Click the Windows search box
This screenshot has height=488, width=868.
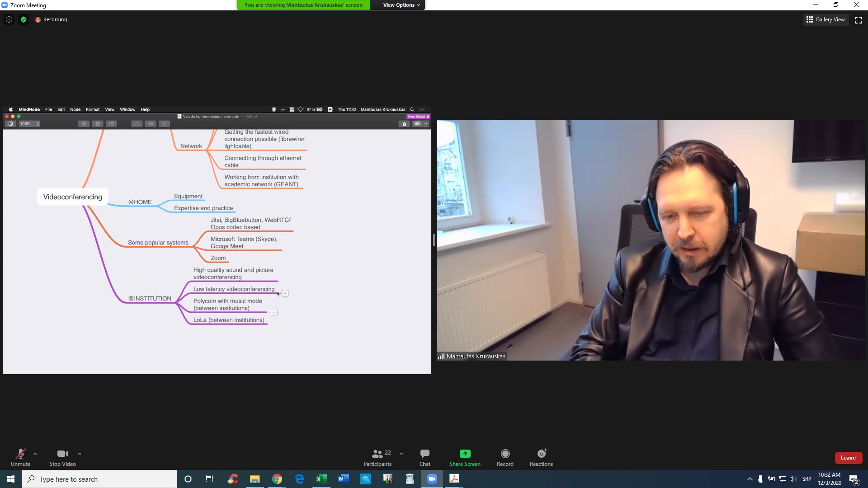pyautogui.click(x=99, y=479)
